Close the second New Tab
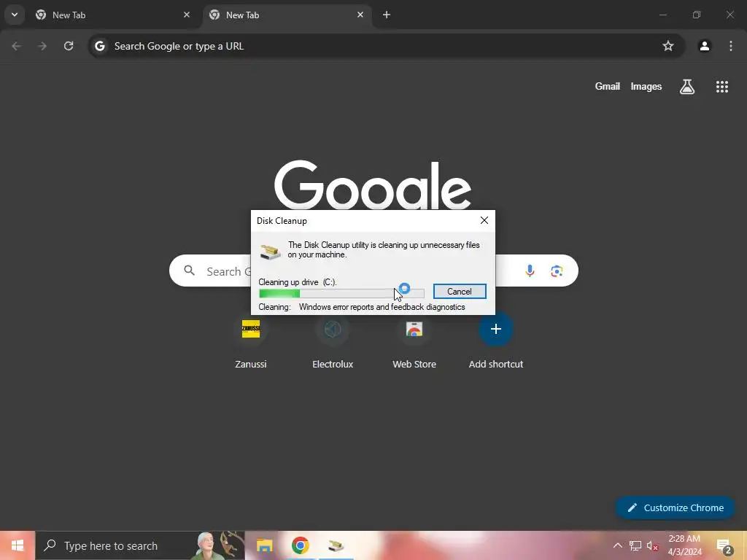Viewport: 747px width, 560px height. click(360, 15)
